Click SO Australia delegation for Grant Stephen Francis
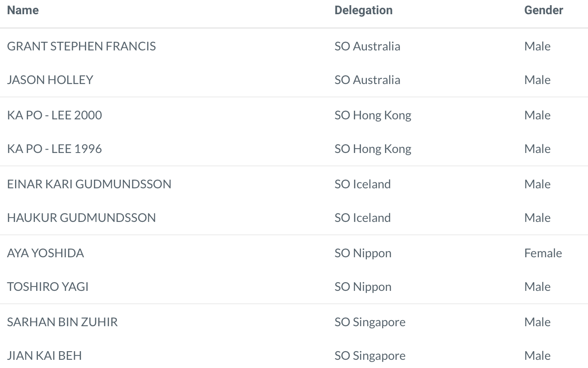 [x=367, y=46]
